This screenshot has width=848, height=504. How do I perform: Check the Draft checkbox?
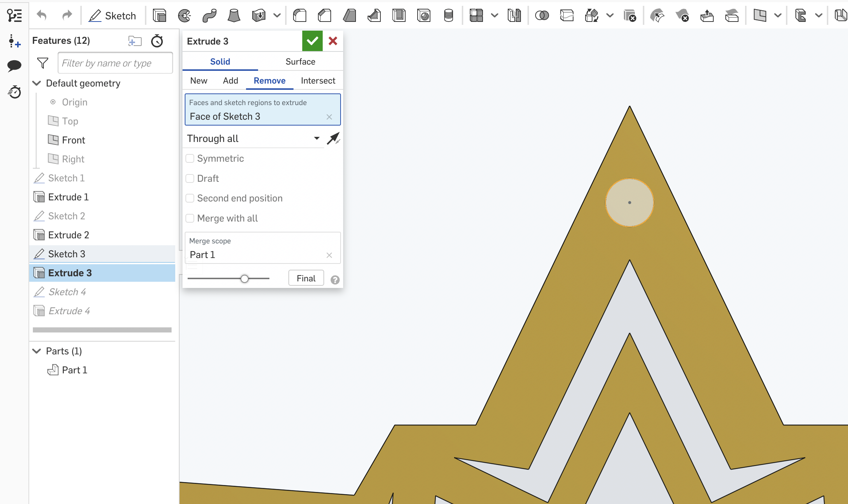tap(190, 178)
